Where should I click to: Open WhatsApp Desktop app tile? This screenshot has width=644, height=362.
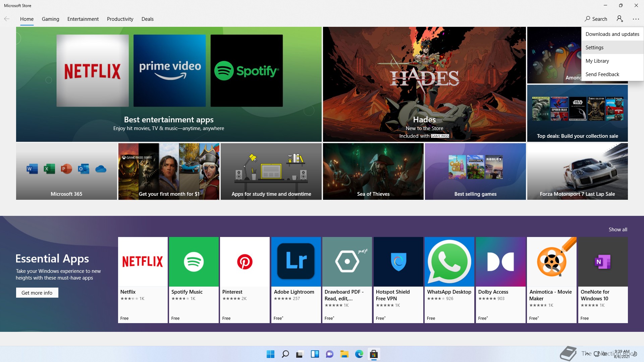449,280
